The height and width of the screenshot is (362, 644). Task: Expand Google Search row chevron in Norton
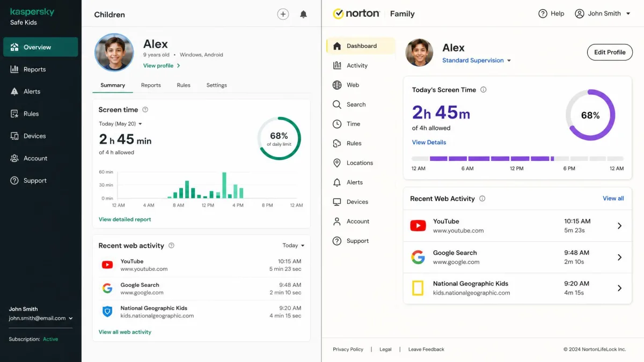coord(619,257)
